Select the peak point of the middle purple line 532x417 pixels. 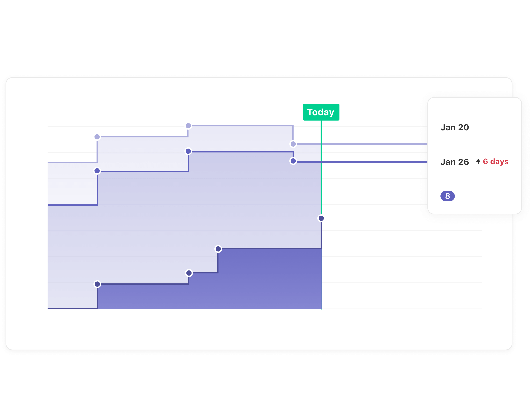point(188,151)
